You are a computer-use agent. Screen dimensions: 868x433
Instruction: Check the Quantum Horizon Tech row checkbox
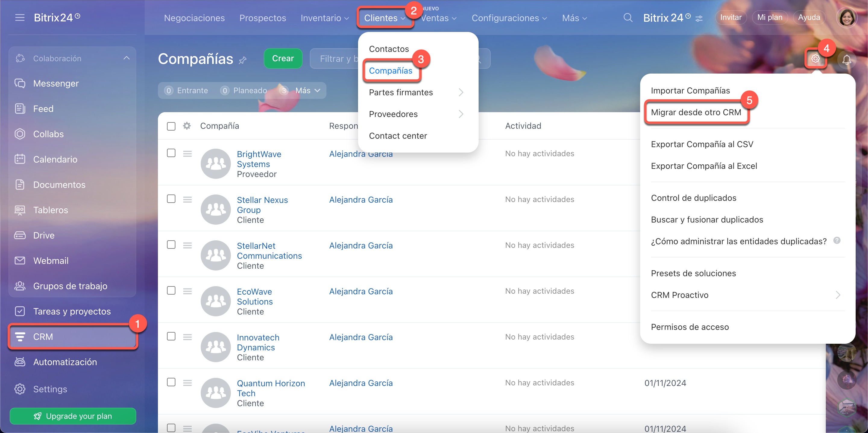[x=171, y=382]
